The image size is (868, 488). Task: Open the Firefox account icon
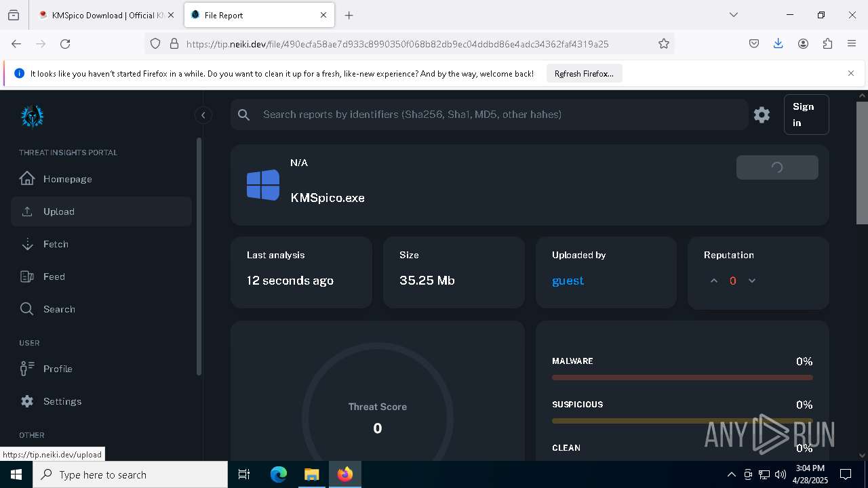pyautogui.click(x=803, y=43)
